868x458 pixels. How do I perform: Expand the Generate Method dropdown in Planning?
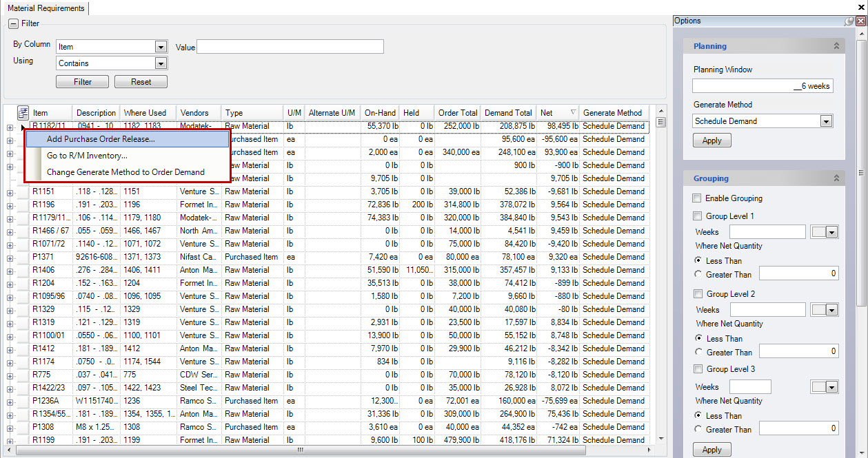point(826,121)
